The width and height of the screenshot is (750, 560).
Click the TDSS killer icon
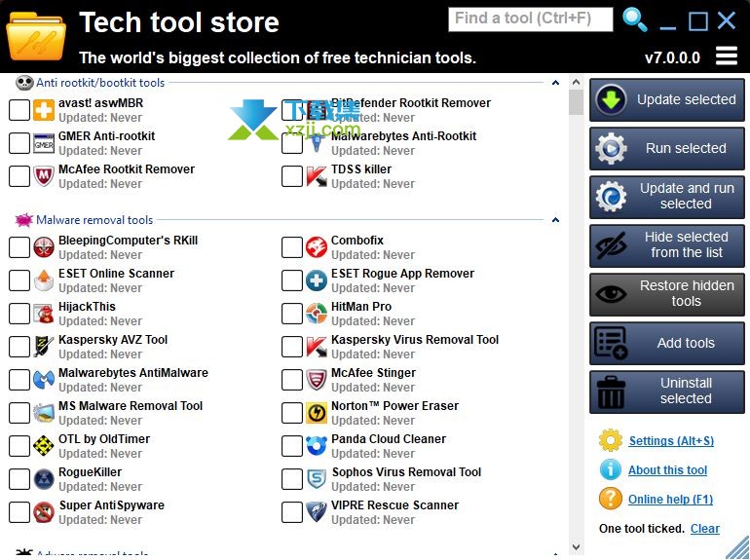coord(317,176)
